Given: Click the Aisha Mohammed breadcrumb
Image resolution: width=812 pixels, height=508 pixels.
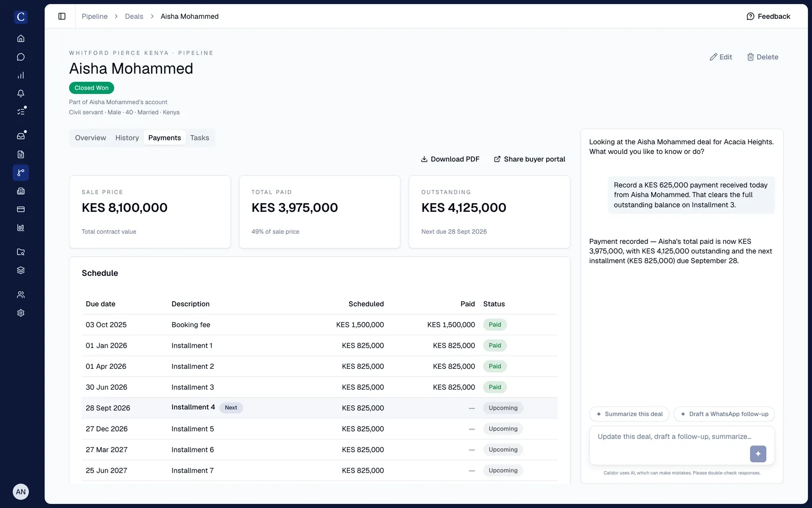Looking at the screenshot, I should pyautogui.click(x=189, y=16).
